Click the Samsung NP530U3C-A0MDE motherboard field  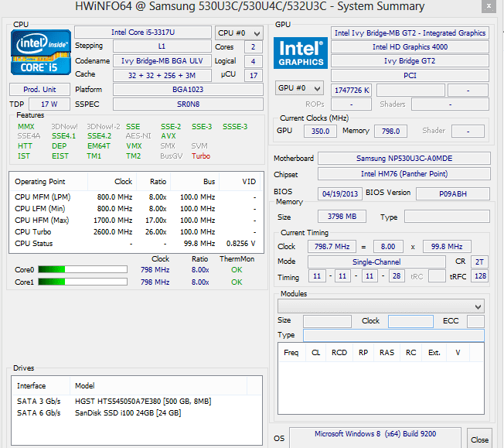coord(404,159)
